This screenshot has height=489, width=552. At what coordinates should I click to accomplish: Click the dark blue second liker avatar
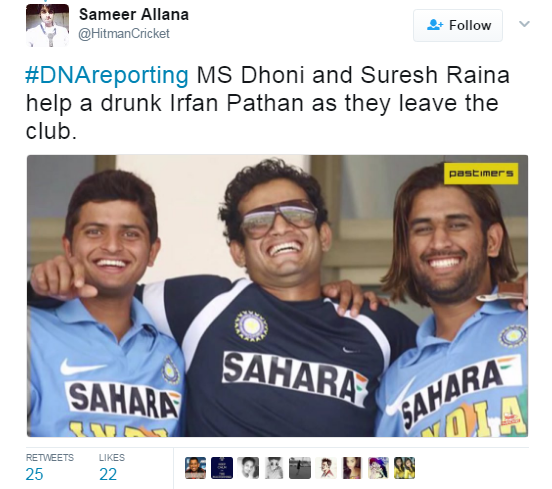[222, 468]
